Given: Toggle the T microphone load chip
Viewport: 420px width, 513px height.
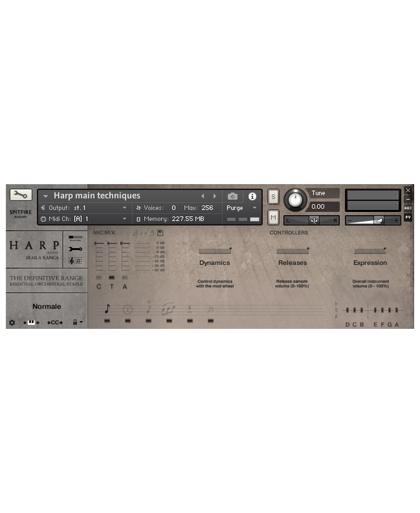Looking at the screenshot, I should tap(112, 277).
